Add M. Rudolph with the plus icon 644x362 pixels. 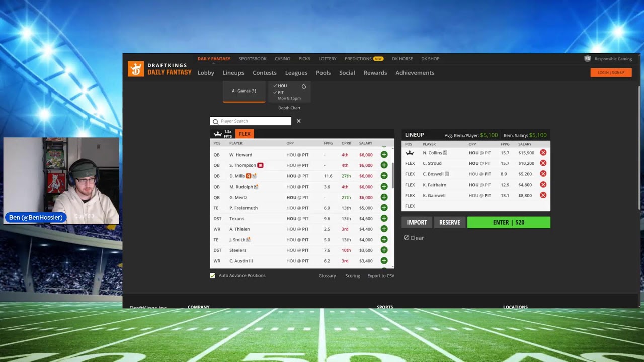384,187
